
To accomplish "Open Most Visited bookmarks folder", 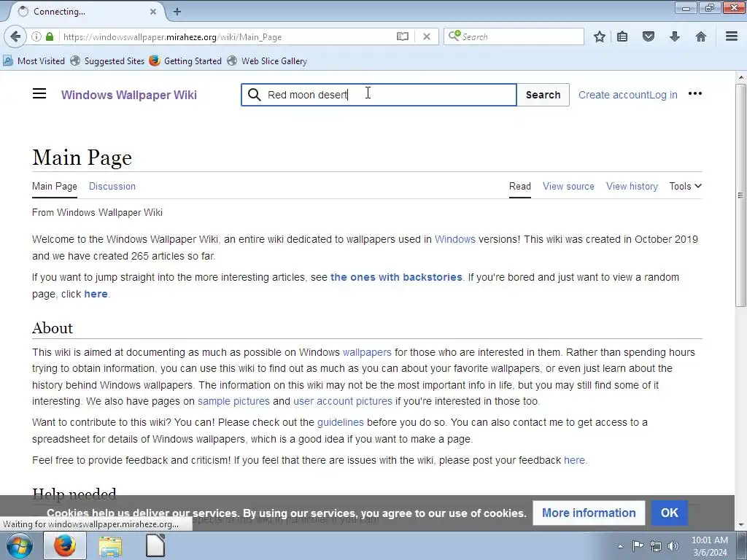I will pos(34,61).
